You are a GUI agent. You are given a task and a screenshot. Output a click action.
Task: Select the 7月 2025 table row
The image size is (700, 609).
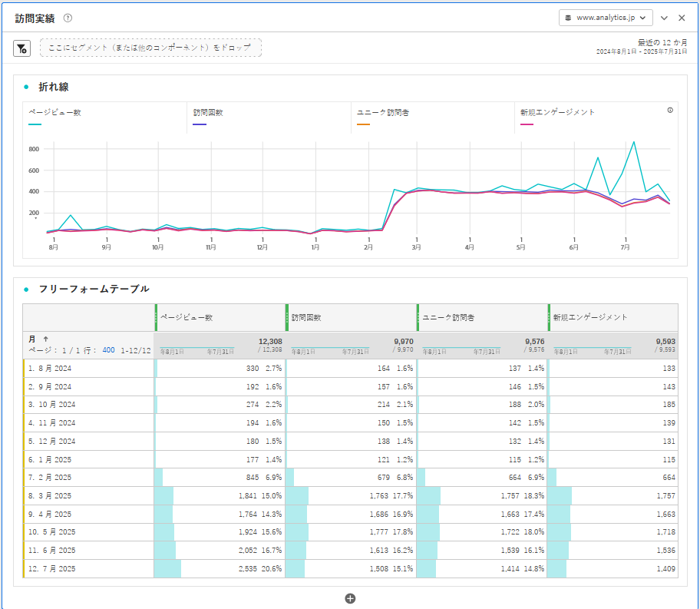[51, 569]
